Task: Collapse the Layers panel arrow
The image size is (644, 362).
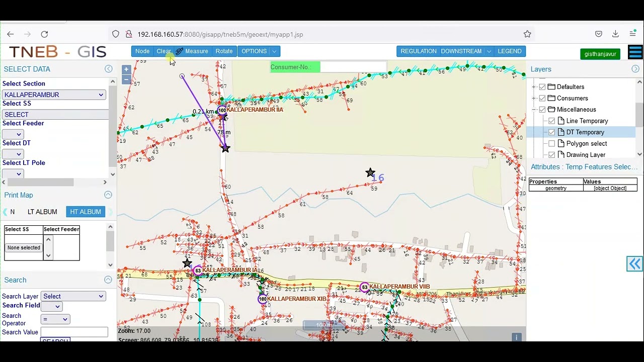Action: tap(635, 69)
